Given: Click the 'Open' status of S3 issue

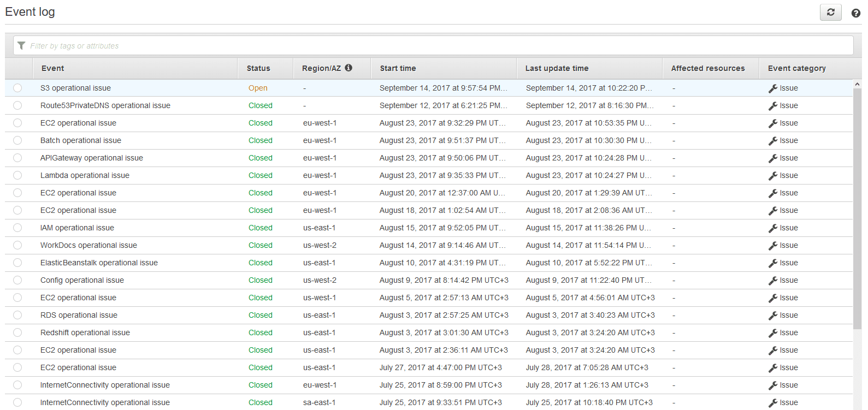Looking at the screenshot, I should (258, 88).
